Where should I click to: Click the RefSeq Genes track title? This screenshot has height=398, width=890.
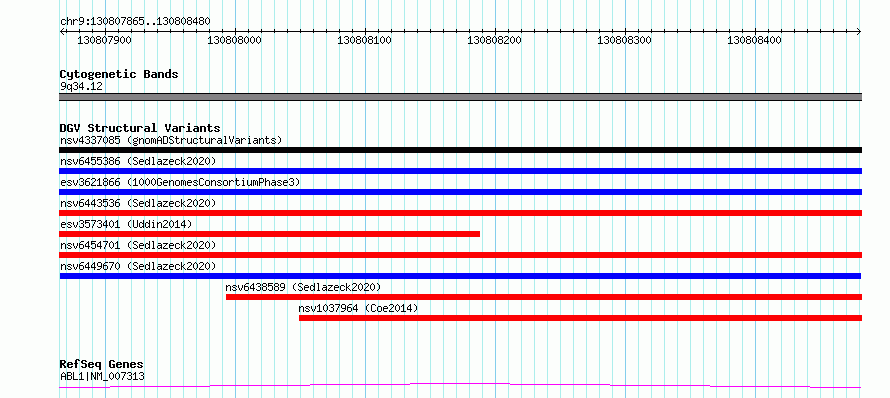click(102, 365)
